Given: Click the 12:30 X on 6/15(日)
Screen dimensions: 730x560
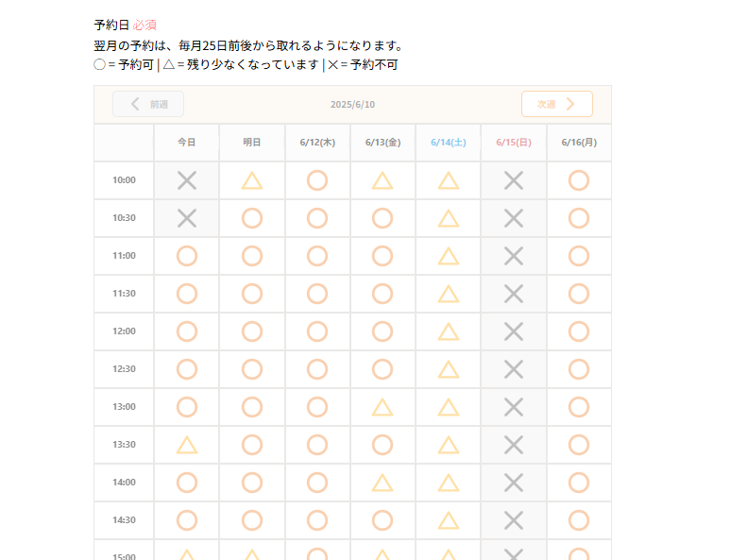Looking at the screenshot, I should [514, 369].
